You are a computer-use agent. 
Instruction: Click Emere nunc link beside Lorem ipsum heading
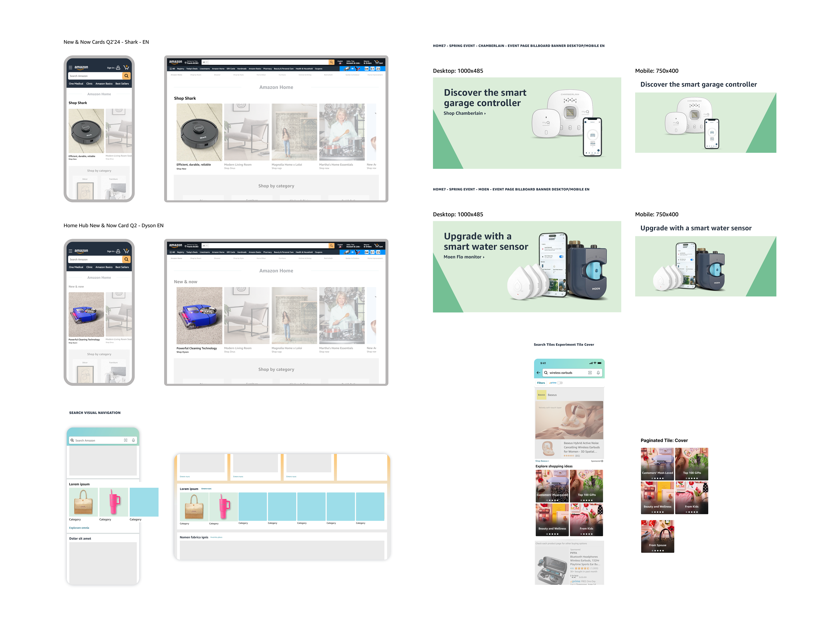click(206, 489)
